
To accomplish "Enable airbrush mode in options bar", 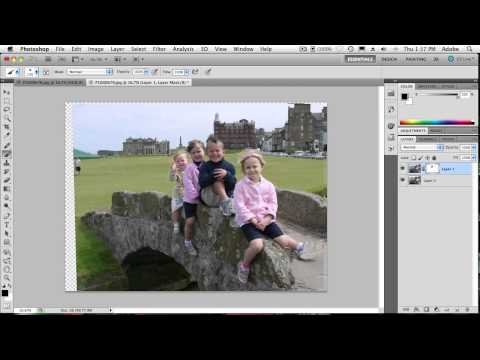I will 196,71.
